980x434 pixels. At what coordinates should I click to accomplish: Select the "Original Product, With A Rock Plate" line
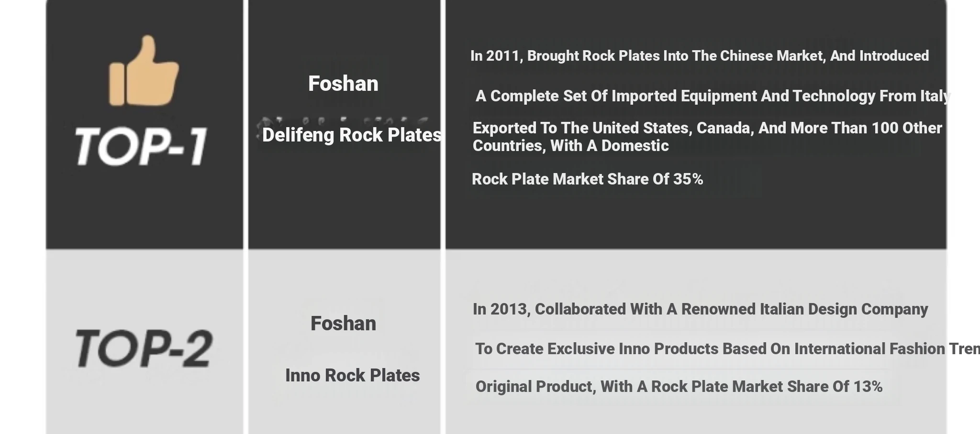(679, 387)
